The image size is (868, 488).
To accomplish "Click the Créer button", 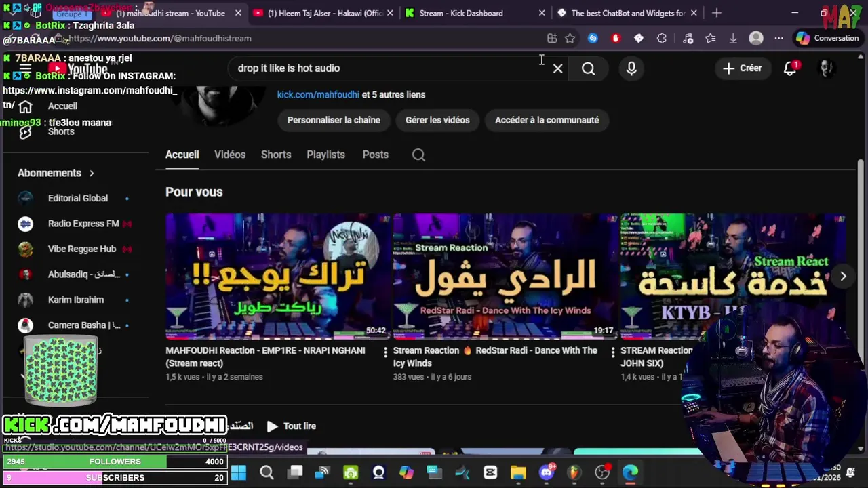I will point(743,68).
